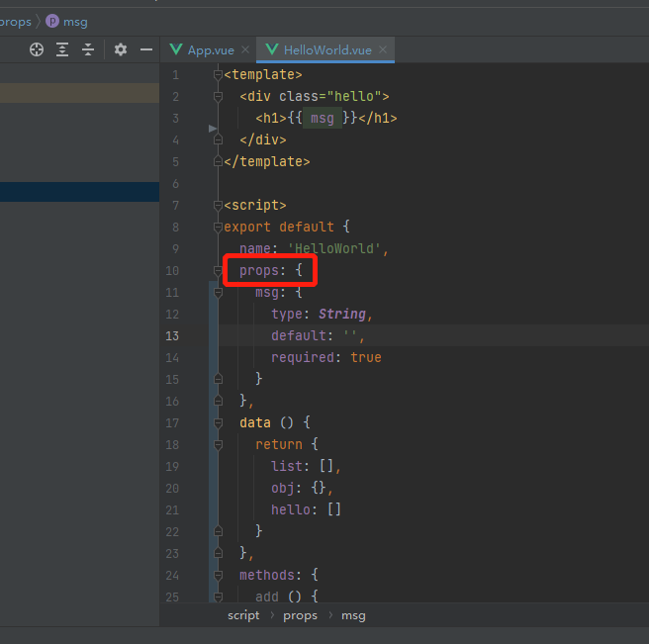Image resolution: width=649 pixels, height=644 pixels.
Task: Close the HelloWorld.vue tab
Action: click(x=383, y=49)
